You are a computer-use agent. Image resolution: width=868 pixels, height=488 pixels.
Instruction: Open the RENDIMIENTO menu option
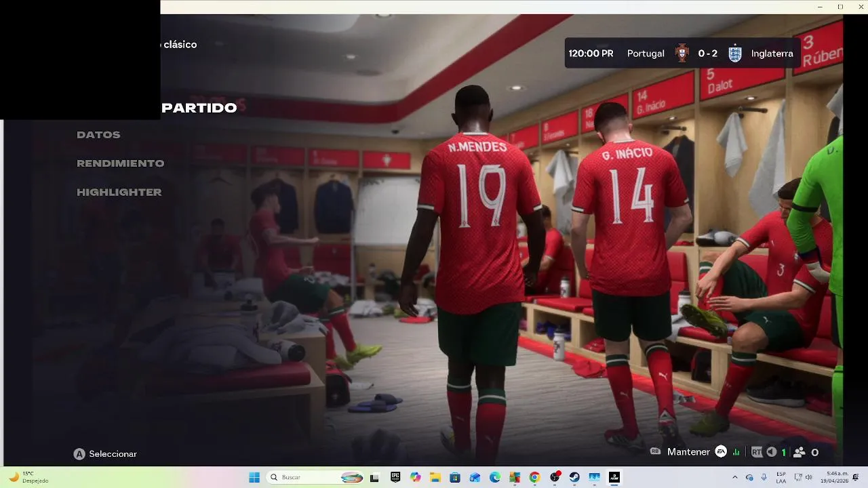pyautogui.click(x=120, y=163)
